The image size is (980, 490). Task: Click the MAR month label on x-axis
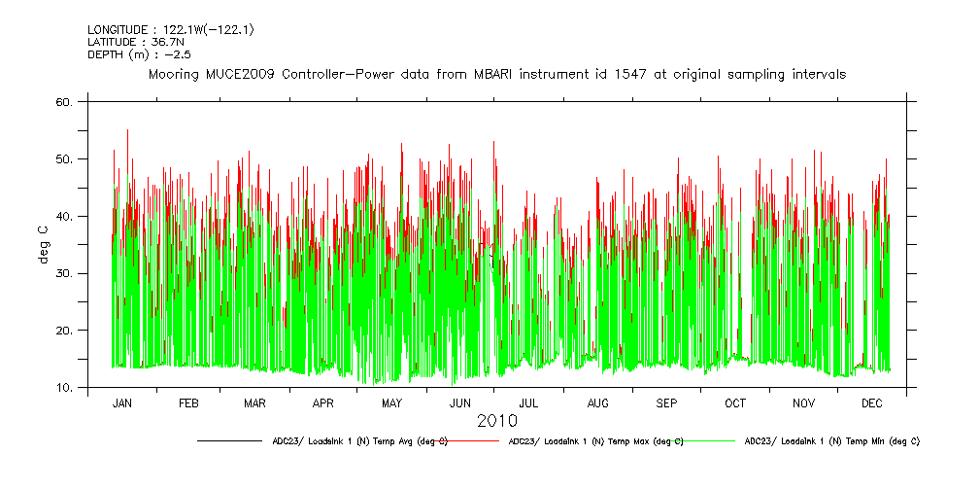point(254,402)
